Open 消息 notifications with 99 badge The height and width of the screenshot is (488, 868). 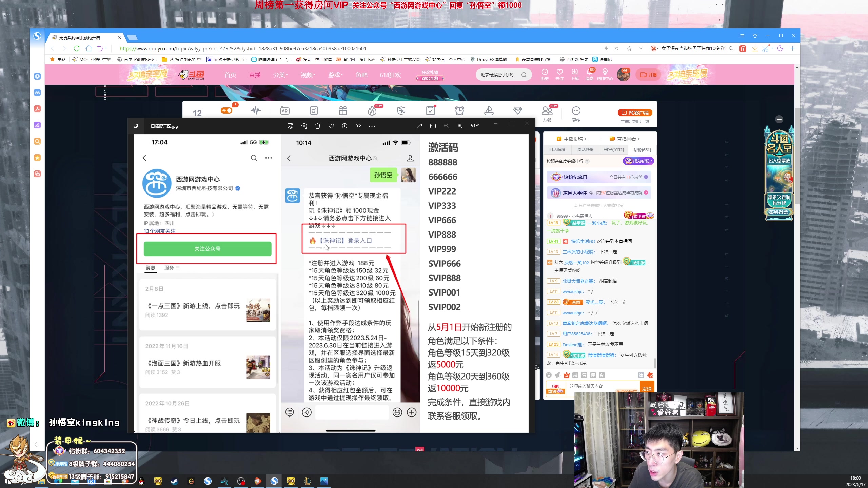click(x=590, y=75)
